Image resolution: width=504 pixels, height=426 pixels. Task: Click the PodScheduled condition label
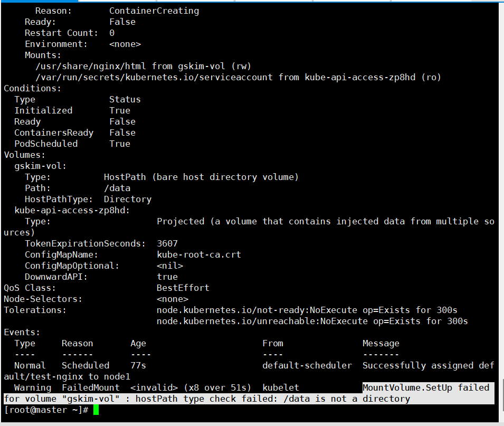coord(46,144)
